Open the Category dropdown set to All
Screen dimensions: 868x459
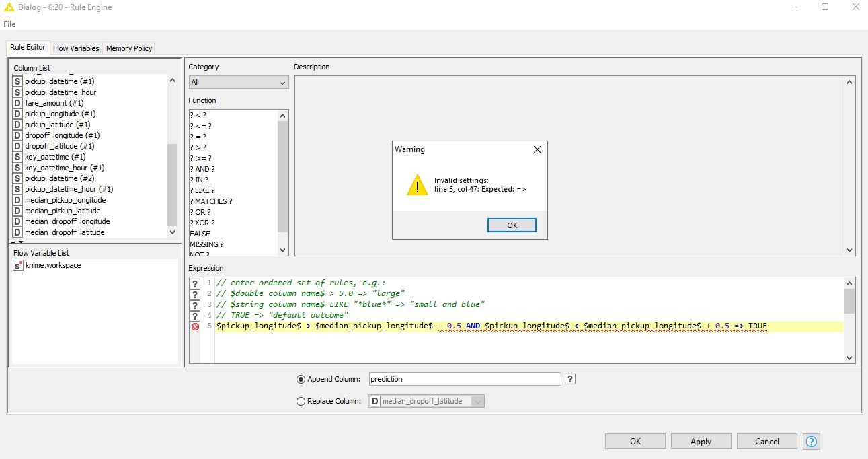238,82
